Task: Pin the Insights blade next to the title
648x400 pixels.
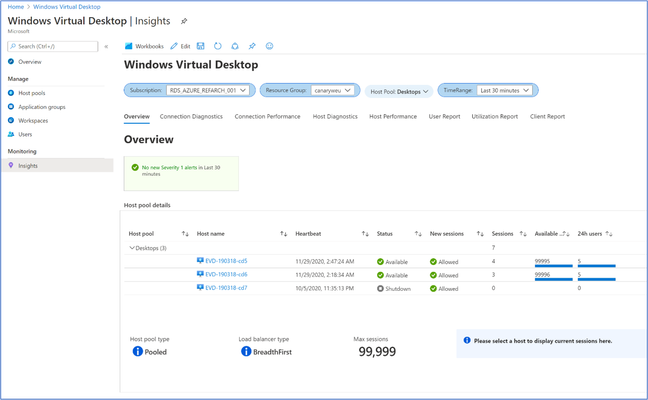Action: pyautogui.click(x=184, y=21)
